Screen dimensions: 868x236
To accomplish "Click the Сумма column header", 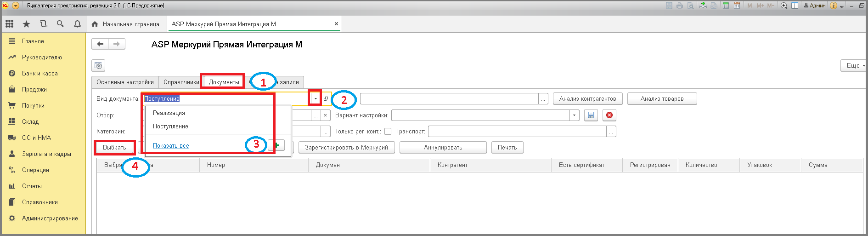I will pyautogui.click(x=832, y=165).
